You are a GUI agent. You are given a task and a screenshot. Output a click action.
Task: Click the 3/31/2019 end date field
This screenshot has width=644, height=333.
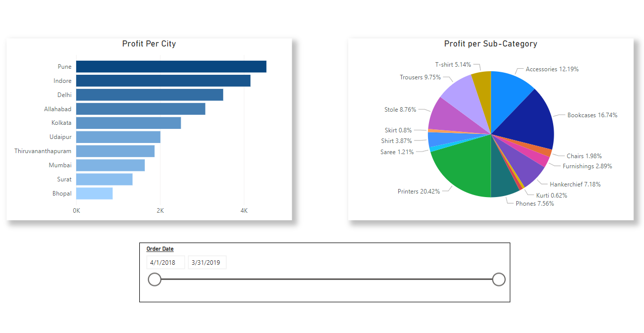click(x=207, y=262)
